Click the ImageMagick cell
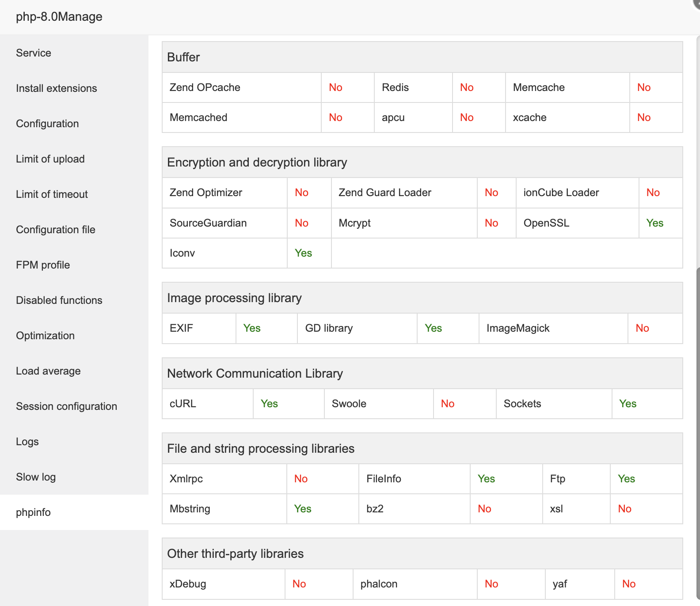 [x=518, y=328]
